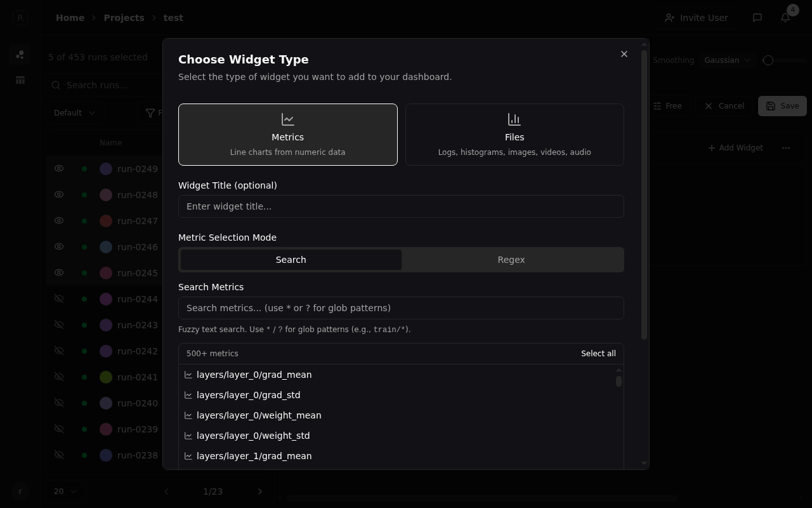812x508 pixels.
Task: Click the chat feedback icon in the header
Action: click(x=757, y=18)
